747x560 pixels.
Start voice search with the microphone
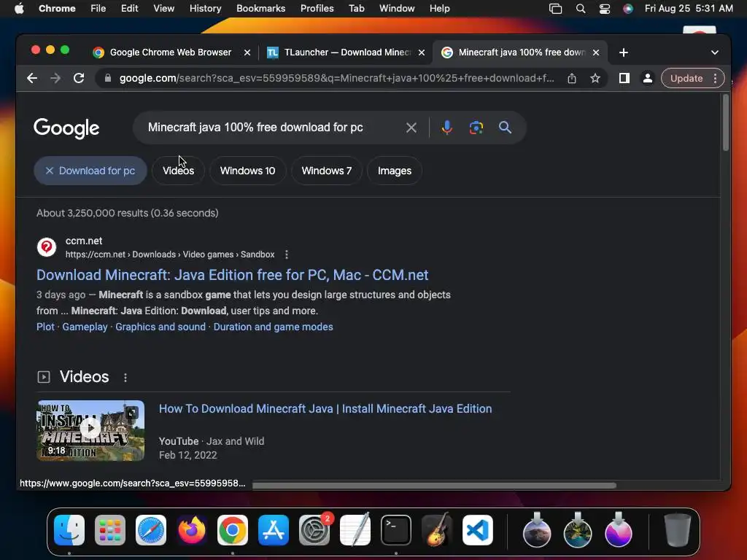click(447, 128)
